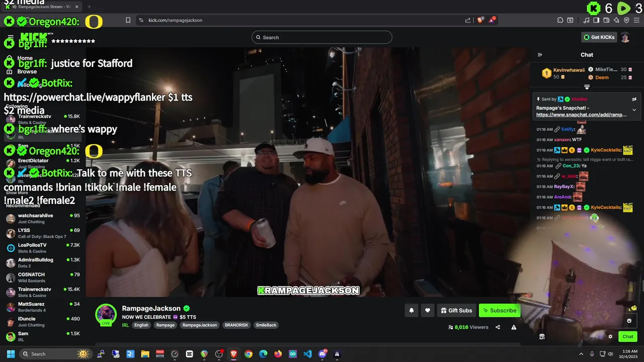This screenshot has width=644, height=362.
Task: Click the Gift Subs button
Action: click(457, 311)
